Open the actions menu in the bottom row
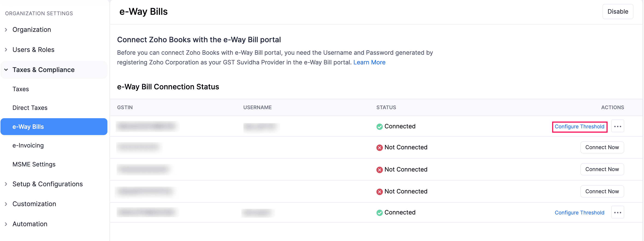This screenshot has height=241, width=644. tap(617, 212)
